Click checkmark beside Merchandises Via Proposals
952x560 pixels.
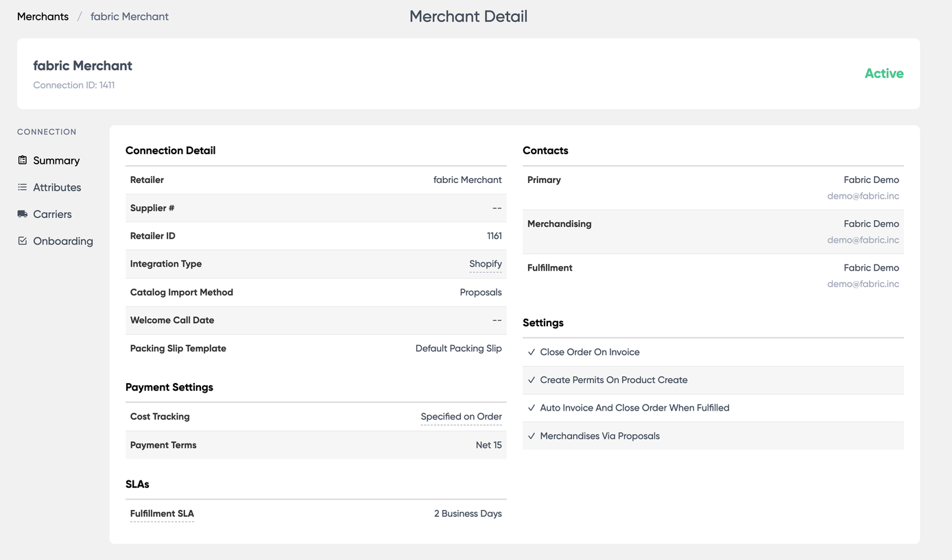532,436
